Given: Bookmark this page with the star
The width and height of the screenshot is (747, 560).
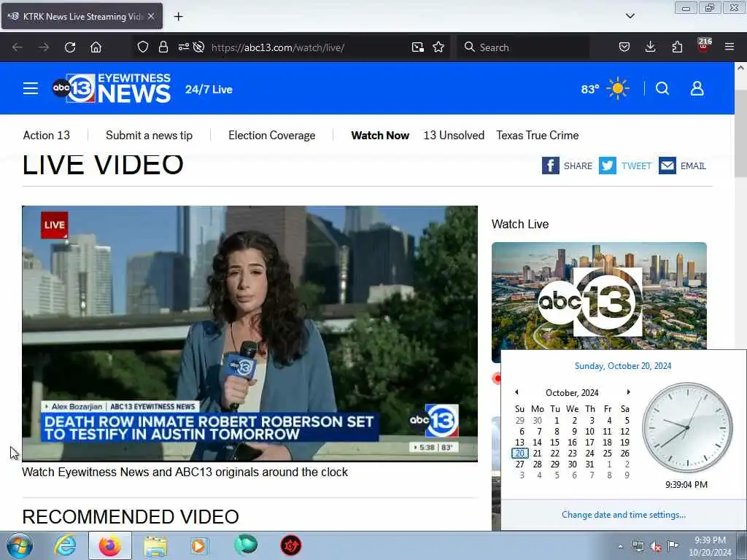Looking at the screenshot, I should [x=438, y=47].
